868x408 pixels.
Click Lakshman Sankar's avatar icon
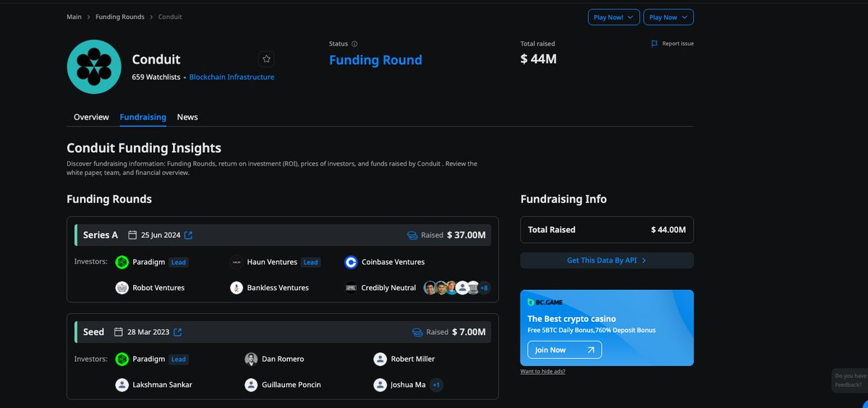pyautogui.click(x=122, y=385)
